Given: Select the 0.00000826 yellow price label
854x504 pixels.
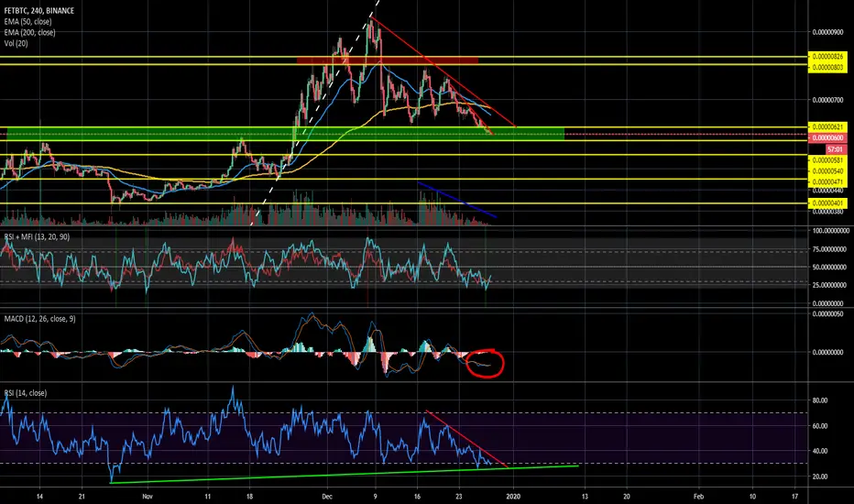Looking at the screenshot, I should [827, 57].
